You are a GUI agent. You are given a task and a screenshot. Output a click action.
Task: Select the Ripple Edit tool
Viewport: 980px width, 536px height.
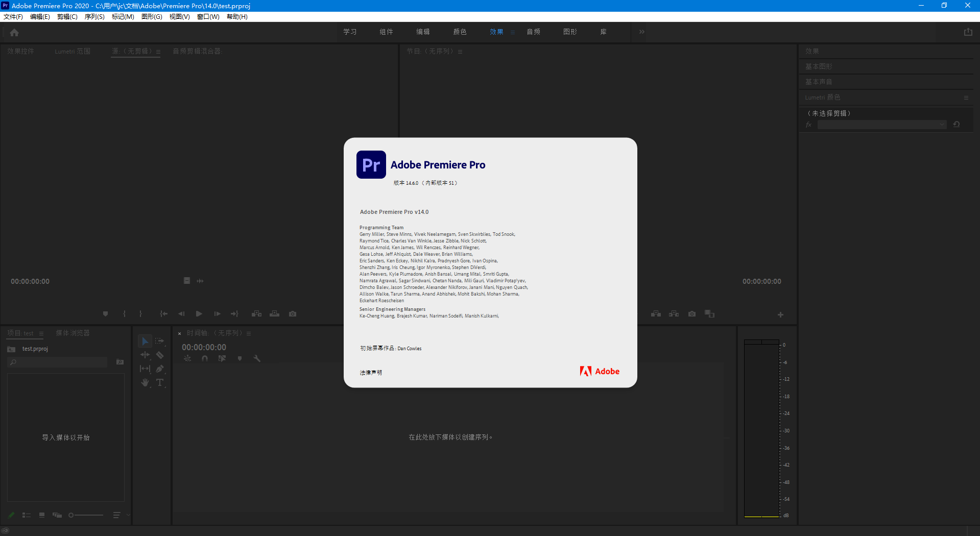(x=145, y=355)
